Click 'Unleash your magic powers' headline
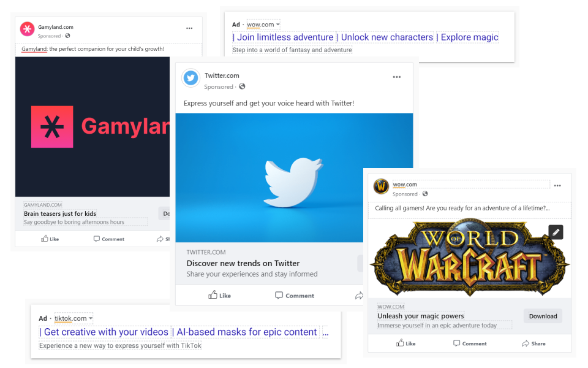 pyautogui.click(x=421, y=316)
